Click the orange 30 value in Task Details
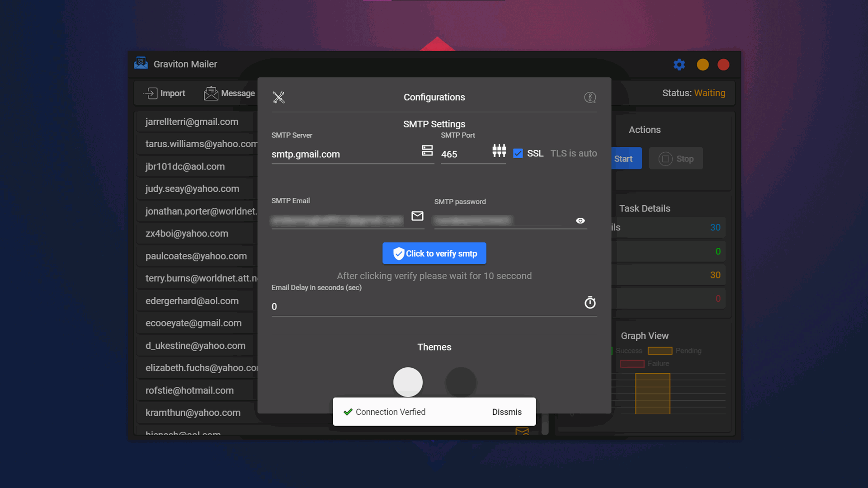868x488 pixels. click(715, 275)
